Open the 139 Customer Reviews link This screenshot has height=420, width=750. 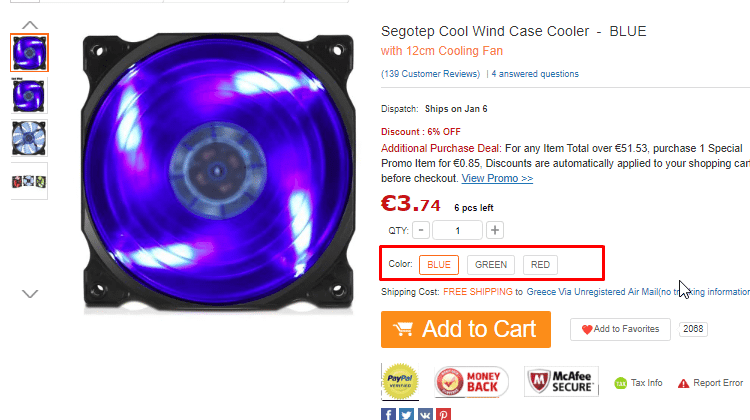tap(430, 74)
